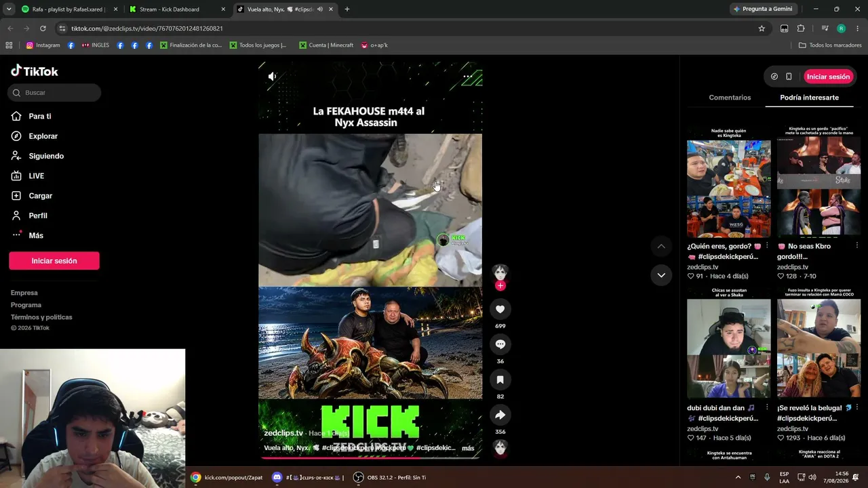Open the Chrome three-dot menu
This screenshot has width=868, height=488.
tap(858, 28)
